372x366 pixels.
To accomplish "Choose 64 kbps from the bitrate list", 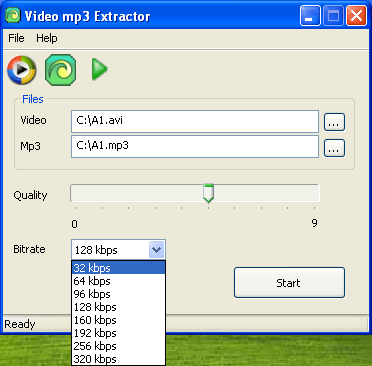I will pos(118,281).
